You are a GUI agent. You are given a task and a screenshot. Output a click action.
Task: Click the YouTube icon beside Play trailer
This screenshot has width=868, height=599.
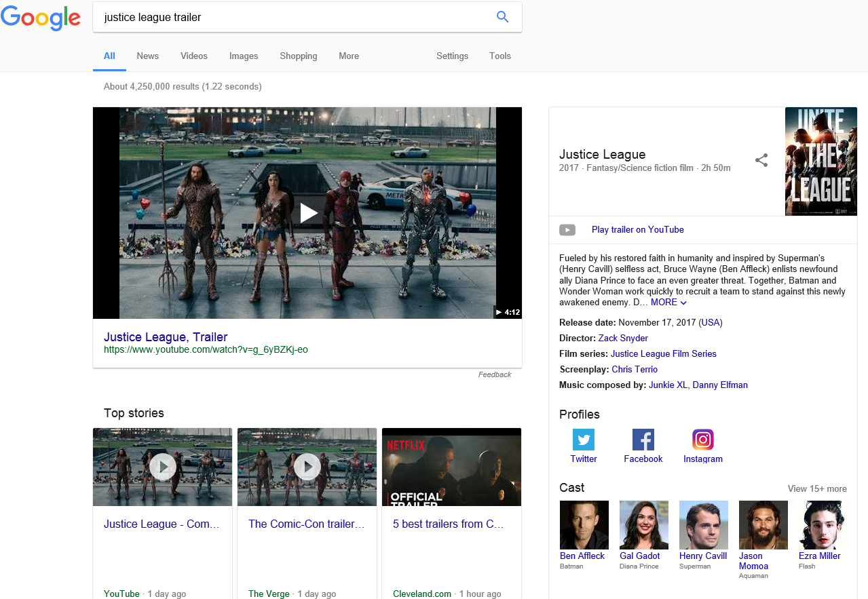567,230
